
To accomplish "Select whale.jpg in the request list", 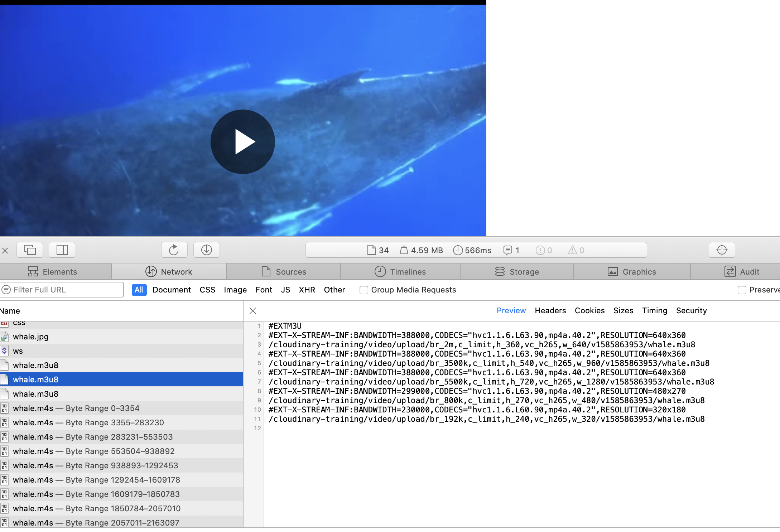I will pyautogui.click(x=31, y=337).
